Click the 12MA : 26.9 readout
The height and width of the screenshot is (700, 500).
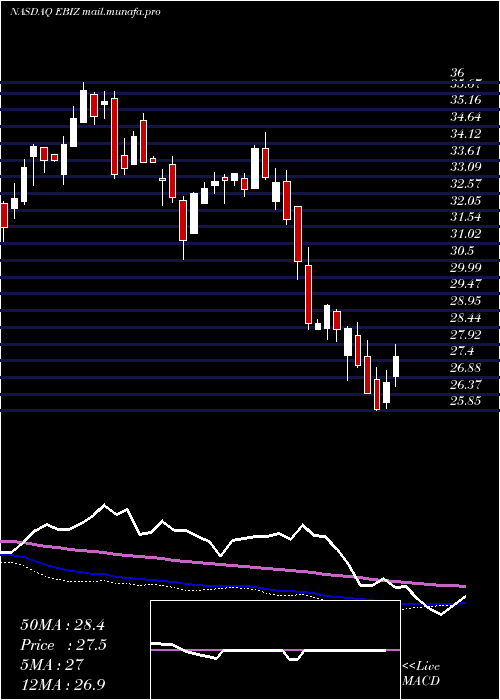[62, 684]
